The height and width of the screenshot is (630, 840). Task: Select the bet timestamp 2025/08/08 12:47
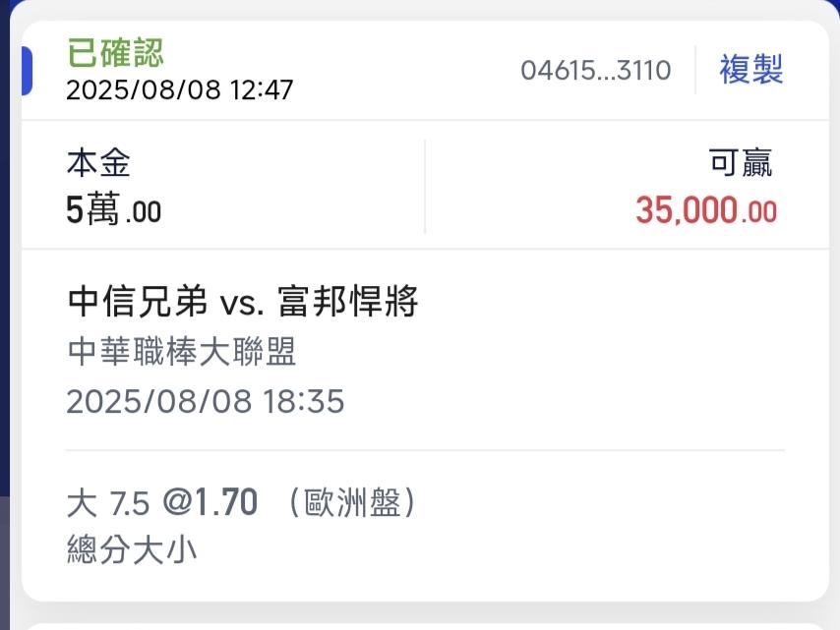point(179,89)
